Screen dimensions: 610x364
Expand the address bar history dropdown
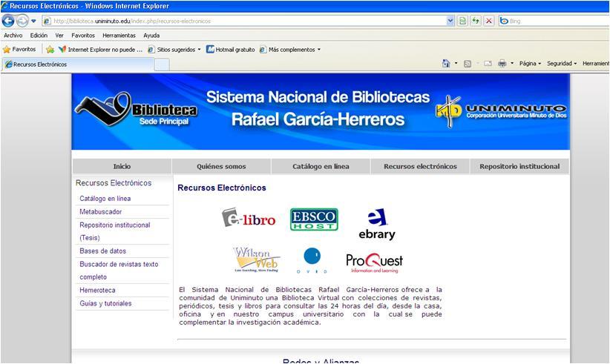tap(450, 21)
